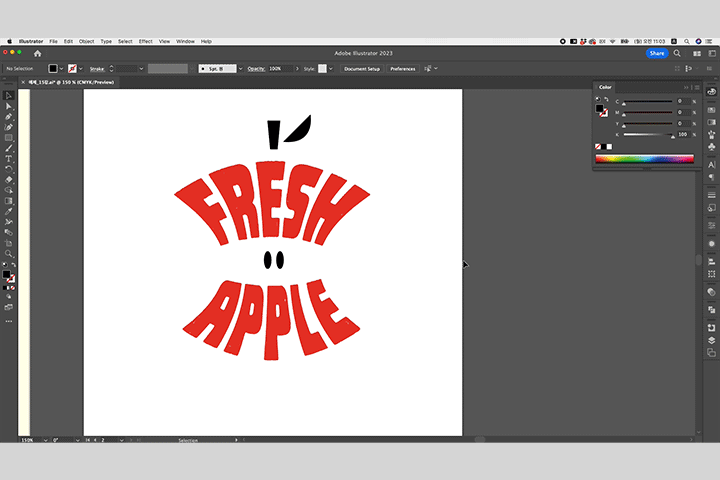Screen dimensions: 720x480
Task: Select the Shape Builder tool
Action: click(8, 190)
